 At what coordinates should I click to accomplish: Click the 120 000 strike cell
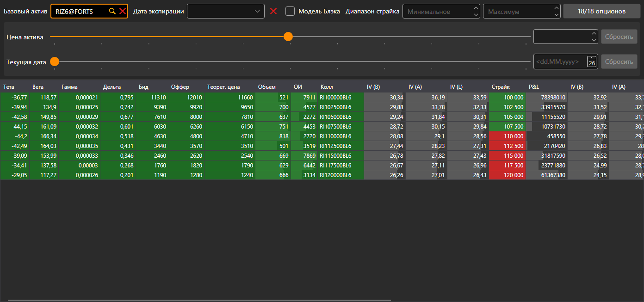[508, 175]
